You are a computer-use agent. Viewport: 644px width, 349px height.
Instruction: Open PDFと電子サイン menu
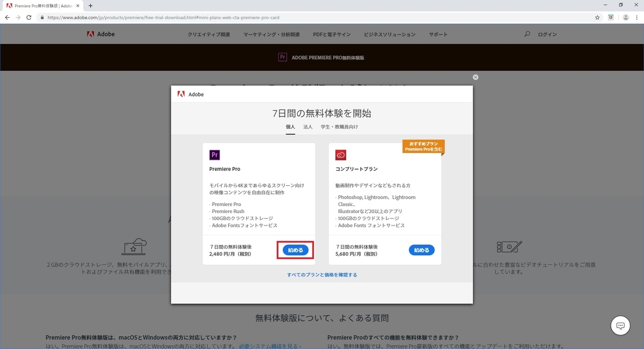[x=332, y=34]
